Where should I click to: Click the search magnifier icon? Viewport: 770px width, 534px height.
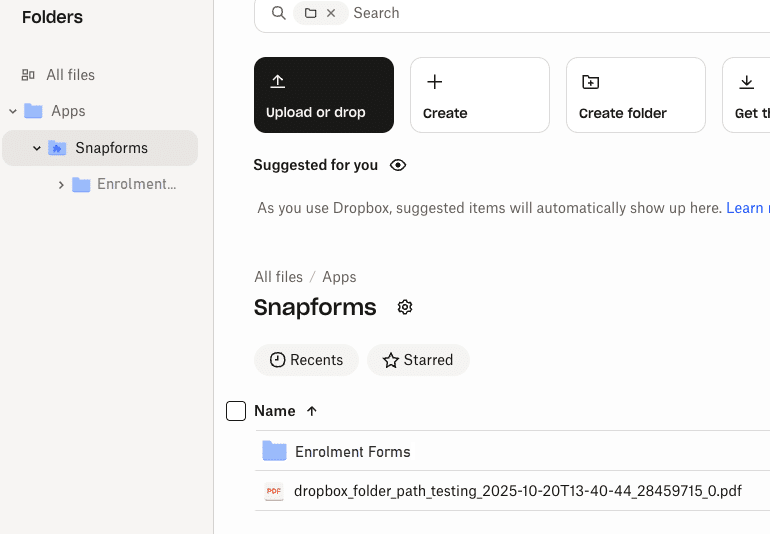click(279, 13)
